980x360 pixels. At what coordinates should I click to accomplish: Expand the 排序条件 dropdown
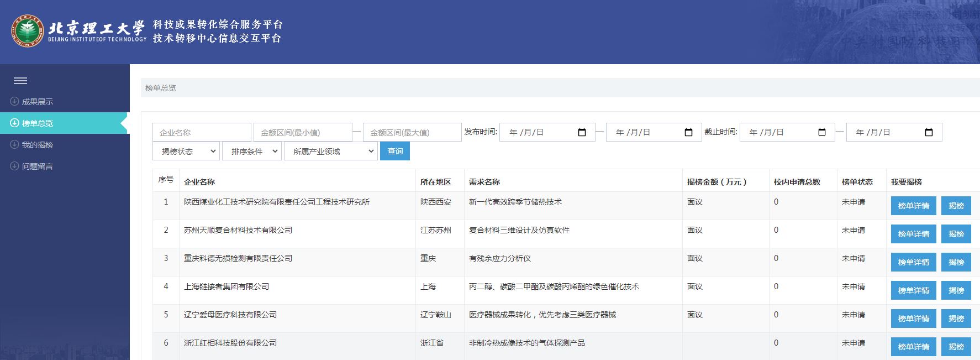click(x=251, y=152)
